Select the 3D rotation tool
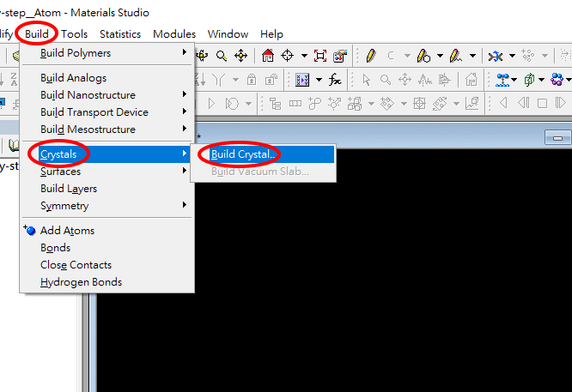 click(204, 57)
